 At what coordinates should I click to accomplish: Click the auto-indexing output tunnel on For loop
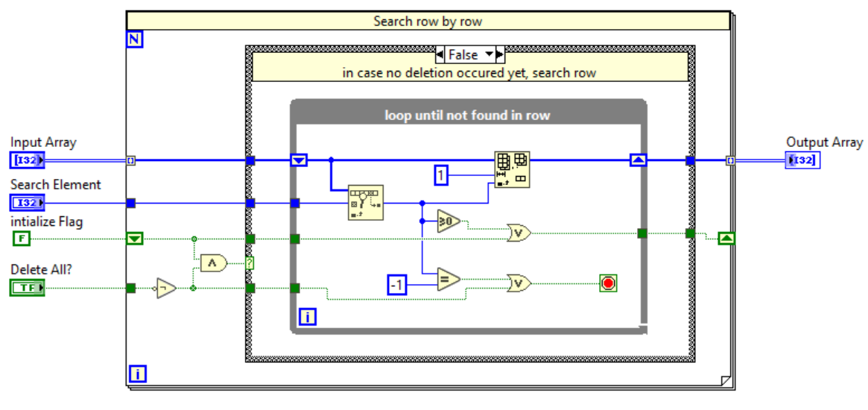tap(731, 161)
